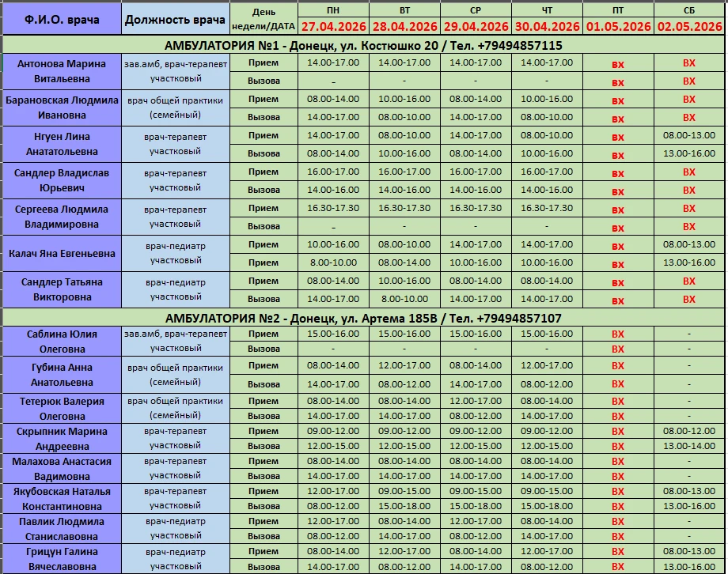Select doctor name Грицун Галина Вячеславовна
This screenshot has height=574, width=728.
(x=62, y=559)
